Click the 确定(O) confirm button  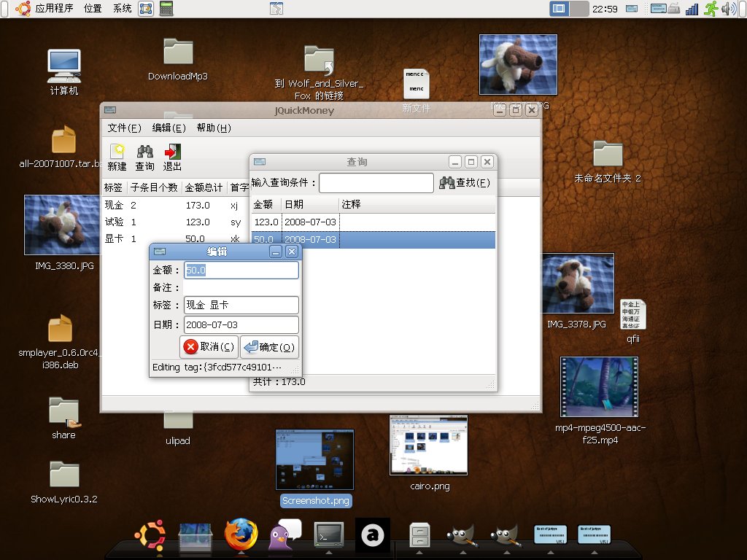coord(270,346)
